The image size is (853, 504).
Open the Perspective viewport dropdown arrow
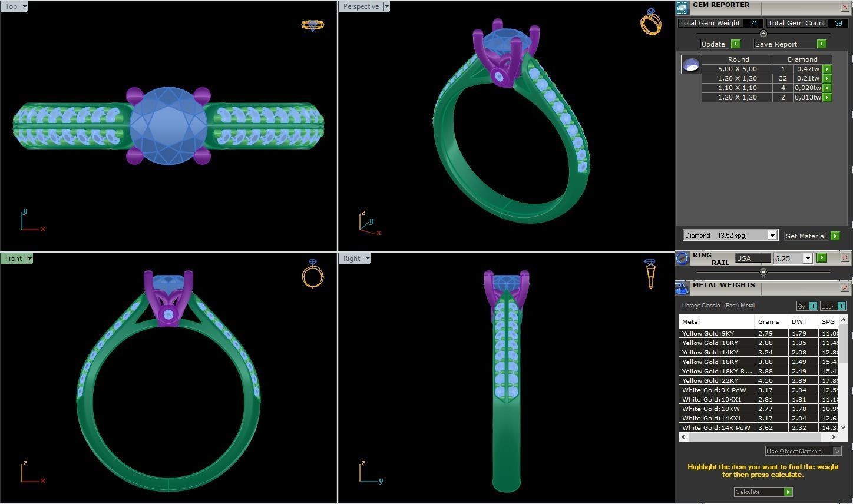(386, 6)
